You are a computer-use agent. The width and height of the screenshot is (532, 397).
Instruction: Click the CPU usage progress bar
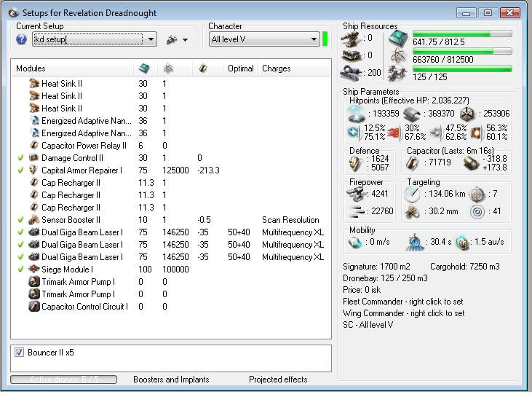point(462,34)
